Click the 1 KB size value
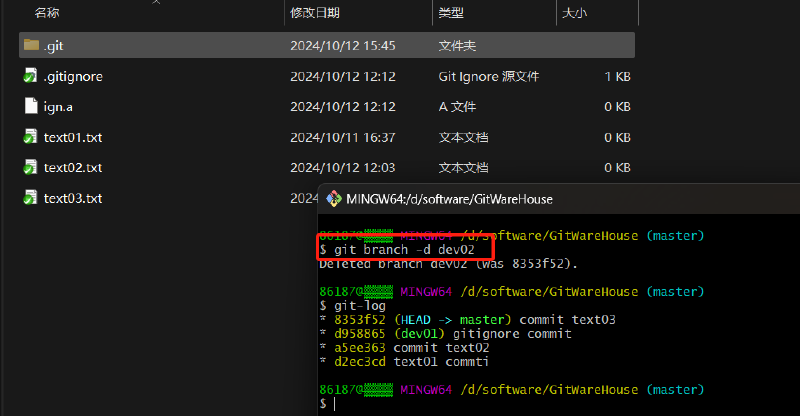This screenshot has height=416, width=800. coord(617,77)
